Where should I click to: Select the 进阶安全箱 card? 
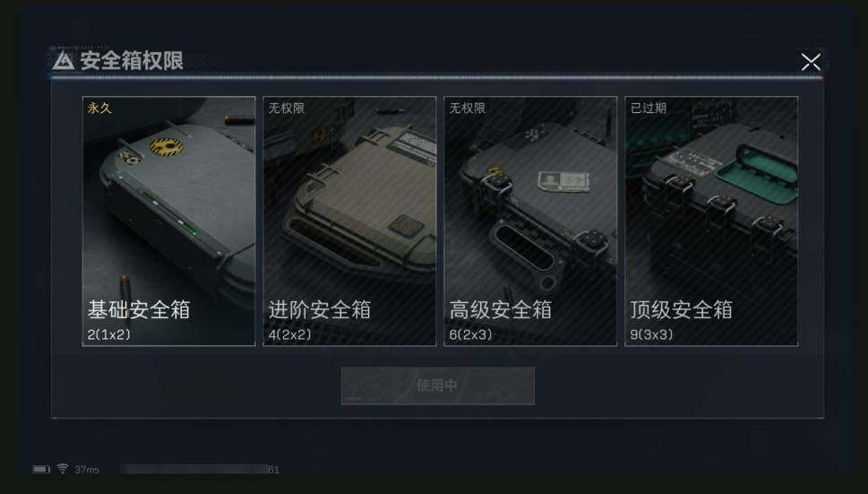point(349,221)
